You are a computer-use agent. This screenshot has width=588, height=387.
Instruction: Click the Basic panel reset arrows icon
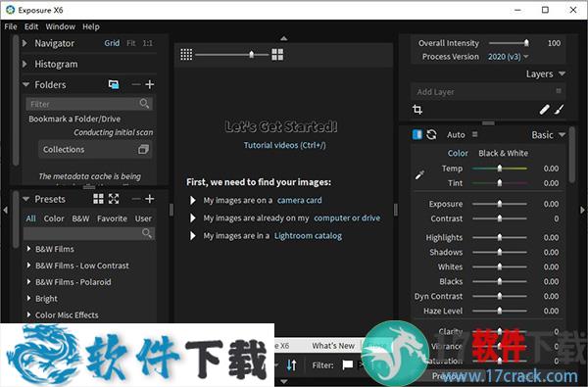tap(431, 134)
